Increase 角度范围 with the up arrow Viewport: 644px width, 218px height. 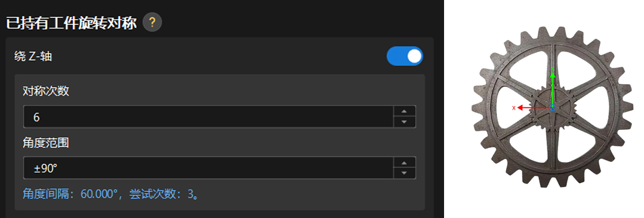tap(405, 162)
